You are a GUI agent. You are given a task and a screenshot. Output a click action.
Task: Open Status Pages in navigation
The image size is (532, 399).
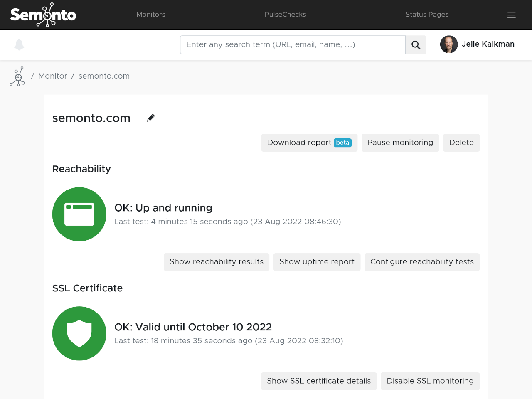pyautogui.click(x=427, y=15)
